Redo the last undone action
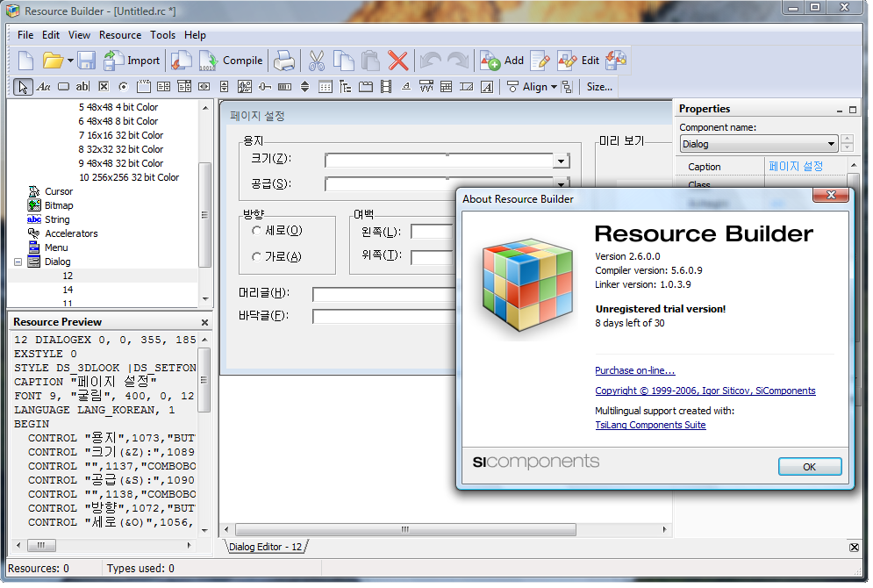 [458, 61]
